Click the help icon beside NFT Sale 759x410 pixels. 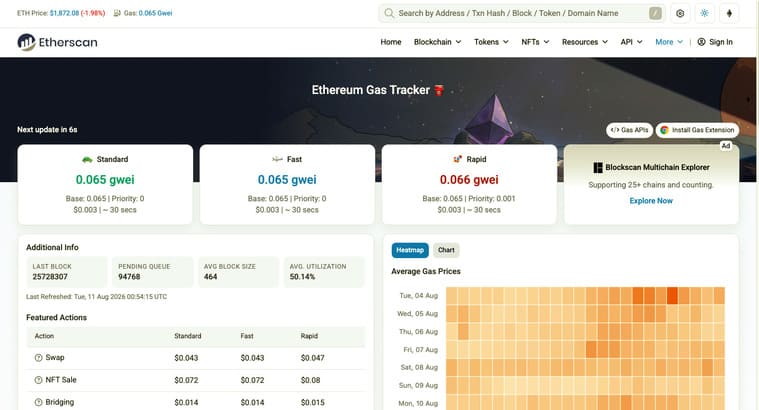point(38,380)
